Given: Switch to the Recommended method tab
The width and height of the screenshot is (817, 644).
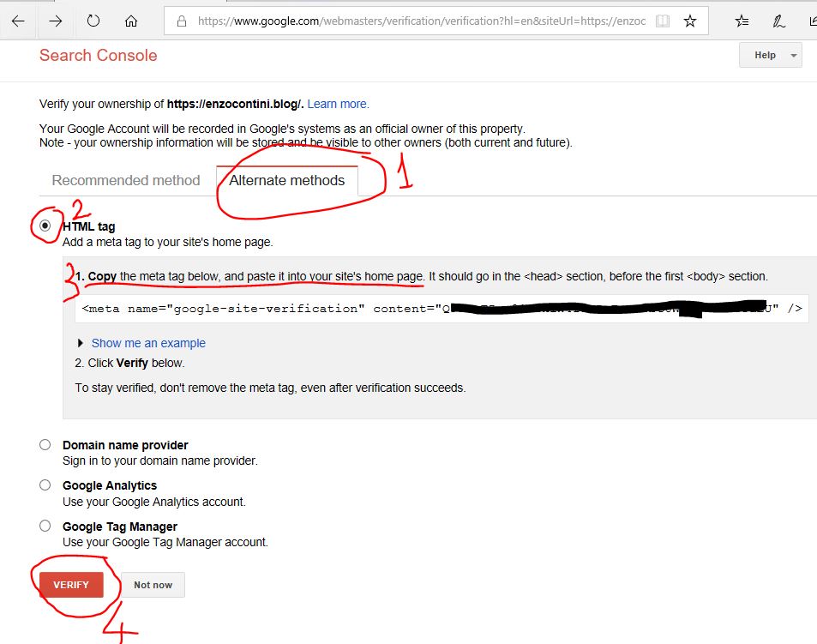Looking at the screenshot, I should 126,181.
